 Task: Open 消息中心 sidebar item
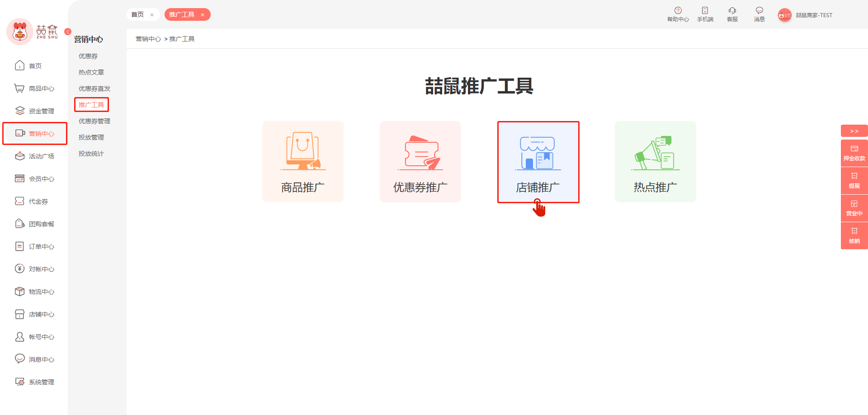(35, 359)
